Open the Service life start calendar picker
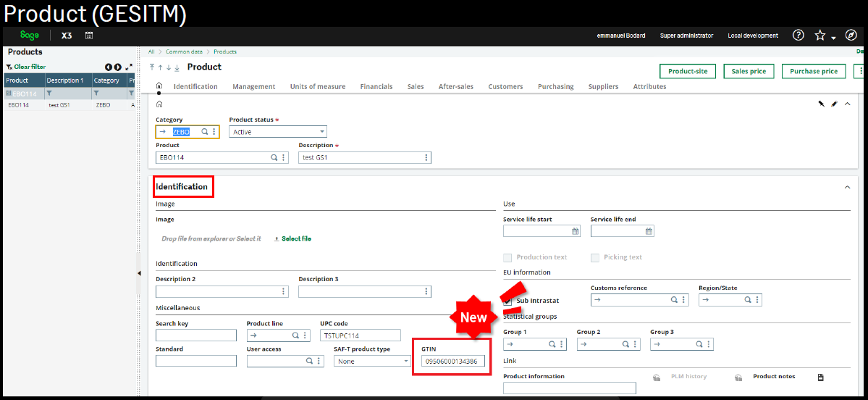 pyautogui.click(x=575, y=231)
